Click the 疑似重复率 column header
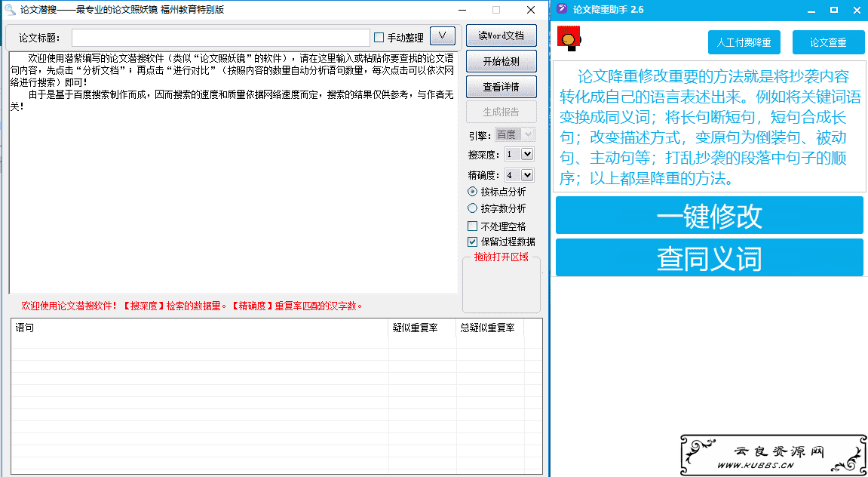Viewport: 868px width, 477px height. [422, 328]
